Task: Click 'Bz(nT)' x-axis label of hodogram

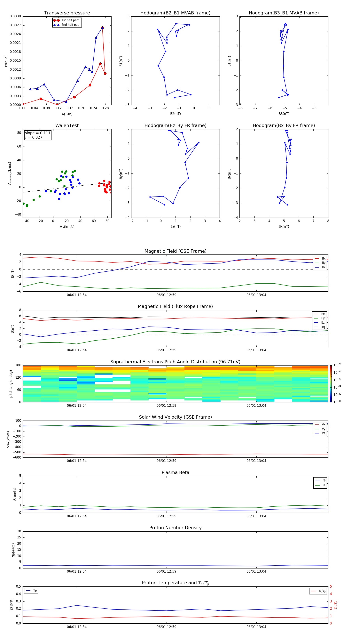Action: 175,227
